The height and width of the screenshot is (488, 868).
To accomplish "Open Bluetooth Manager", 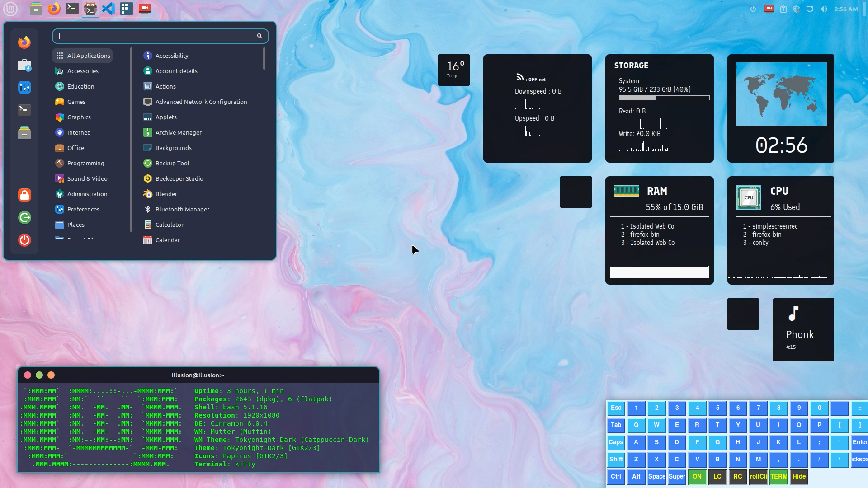I will [x=200, y=209].
